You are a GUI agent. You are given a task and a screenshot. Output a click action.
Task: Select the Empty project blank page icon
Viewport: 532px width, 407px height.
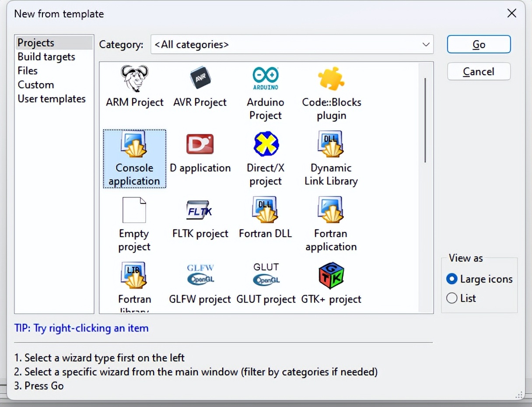coord(134,210)
